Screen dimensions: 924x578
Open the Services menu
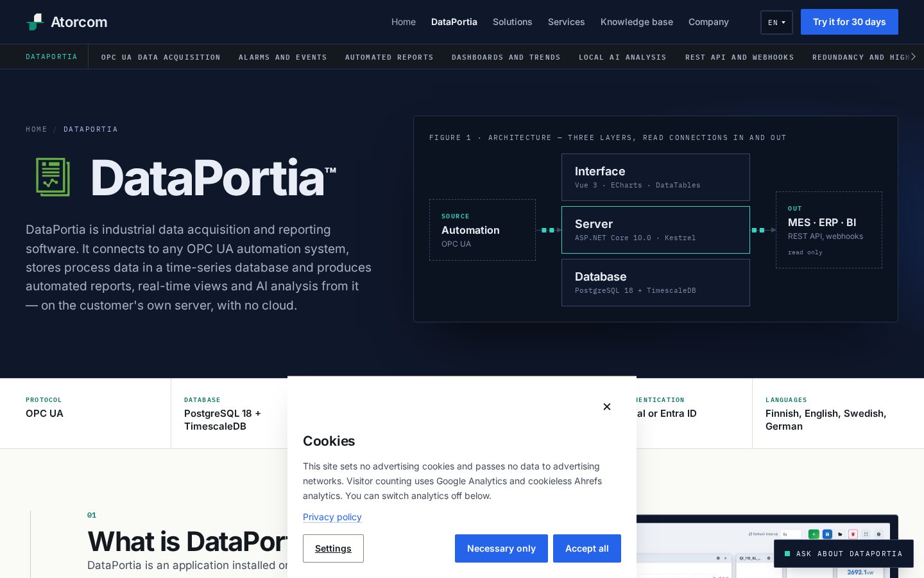567,22
